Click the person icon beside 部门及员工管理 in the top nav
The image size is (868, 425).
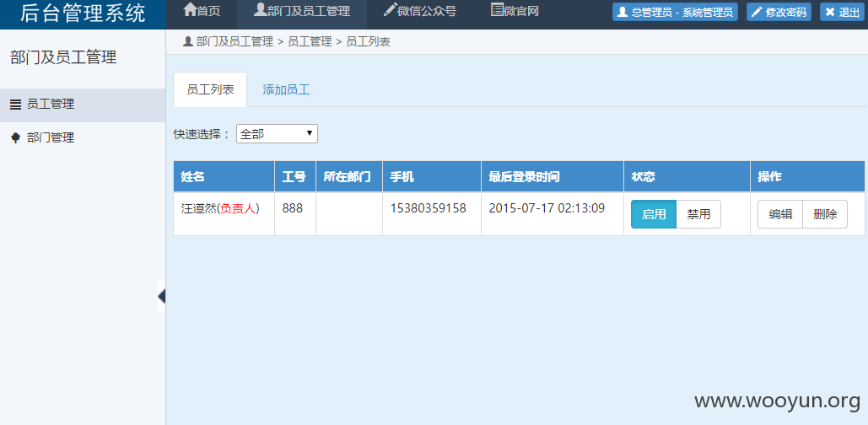point(260,9)
